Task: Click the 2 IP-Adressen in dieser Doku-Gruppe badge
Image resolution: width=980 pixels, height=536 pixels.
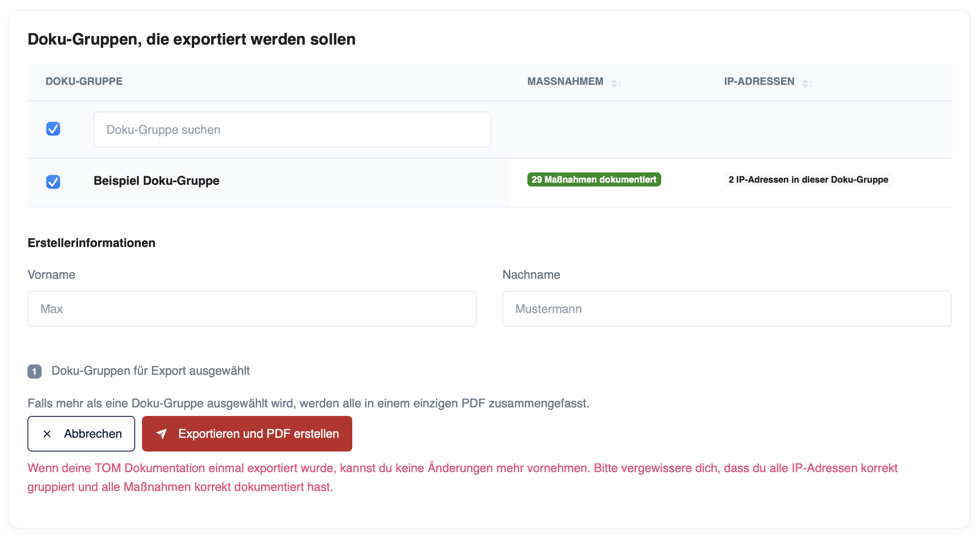Action: pyautogui.click(x=808, y=180)
